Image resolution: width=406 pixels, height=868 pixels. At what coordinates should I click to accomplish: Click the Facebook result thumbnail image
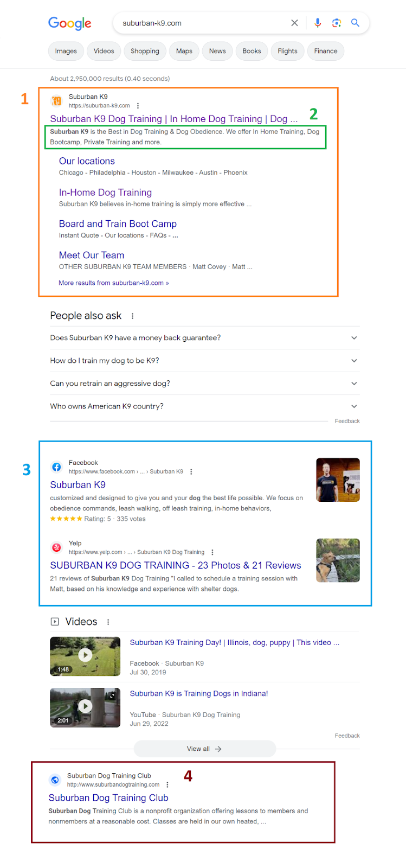tap(338, 480)
